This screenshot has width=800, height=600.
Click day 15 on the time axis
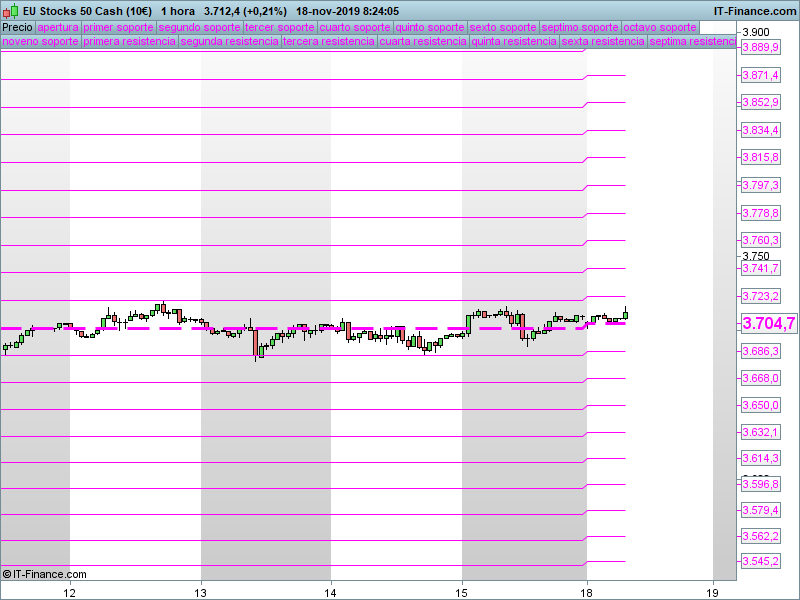pyautogui.click(x=462, y=591)
